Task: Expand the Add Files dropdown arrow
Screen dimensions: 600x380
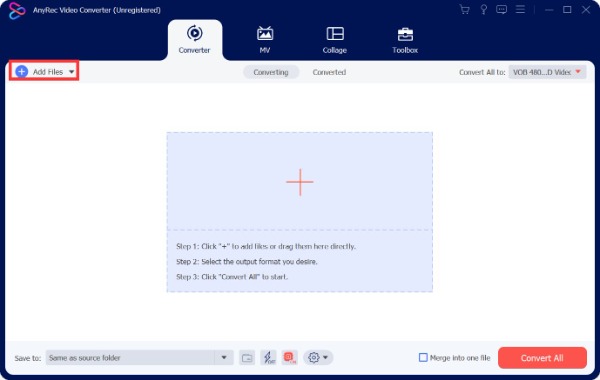Action: tap(71, 72)
